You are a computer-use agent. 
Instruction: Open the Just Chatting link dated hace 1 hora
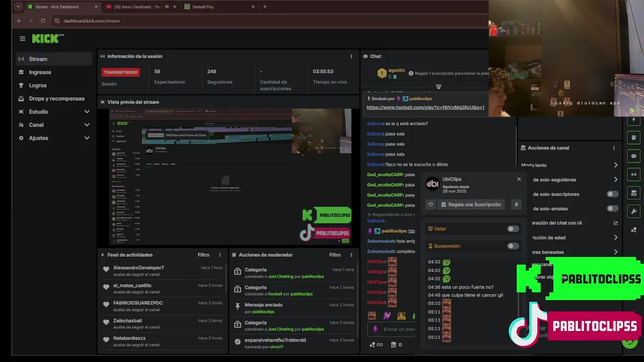[x=280, y=277]
